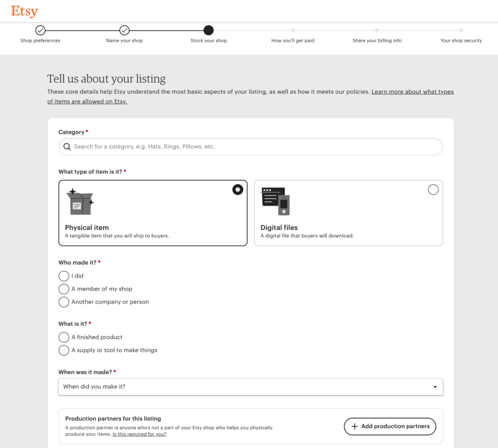Click the Name your shop checkmark icon

coord(124,30)
